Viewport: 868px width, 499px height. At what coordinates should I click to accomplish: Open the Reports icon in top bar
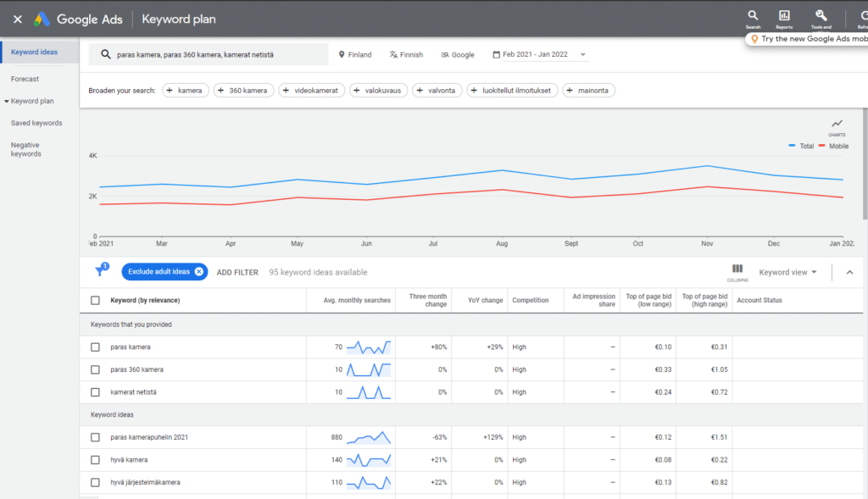pos(784,15)
